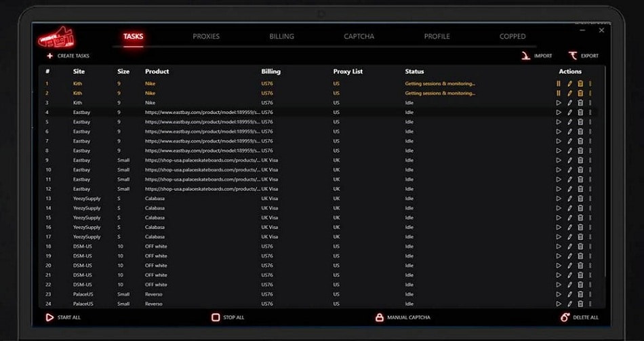Open the Profile tab
Screen dimensions: 644x341
pos(437,37)
